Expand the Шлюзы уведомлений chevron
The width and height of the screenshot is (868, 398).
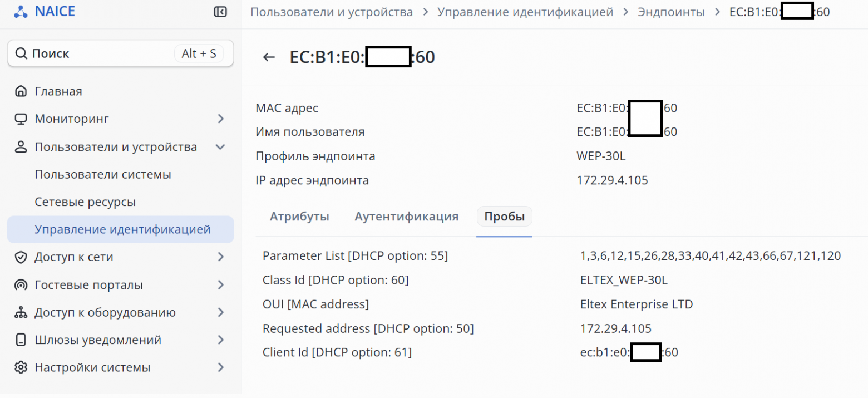click(x=220, y=340)
